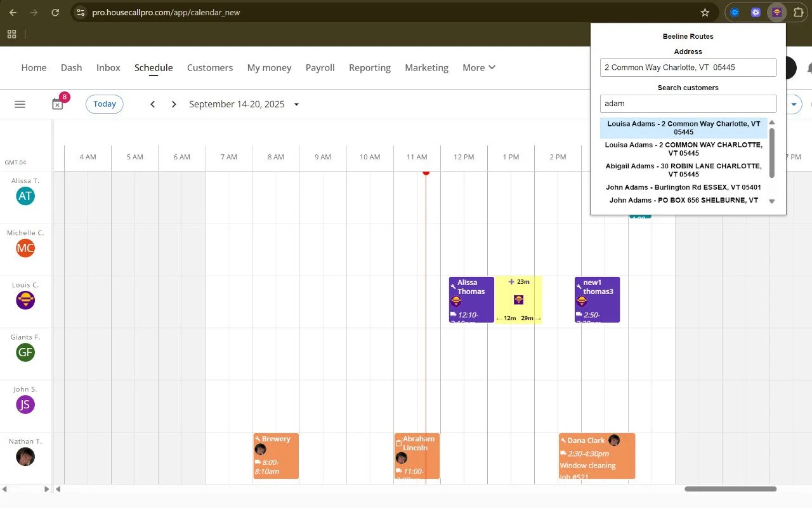Switch to the Customers tab

coord(210,67)
